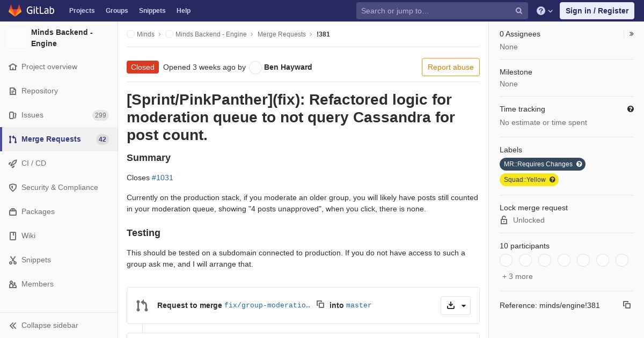The width and height of the screenshot is (644, 338).
Task: Click the Project overview home icon
Action: click(13, 67)
